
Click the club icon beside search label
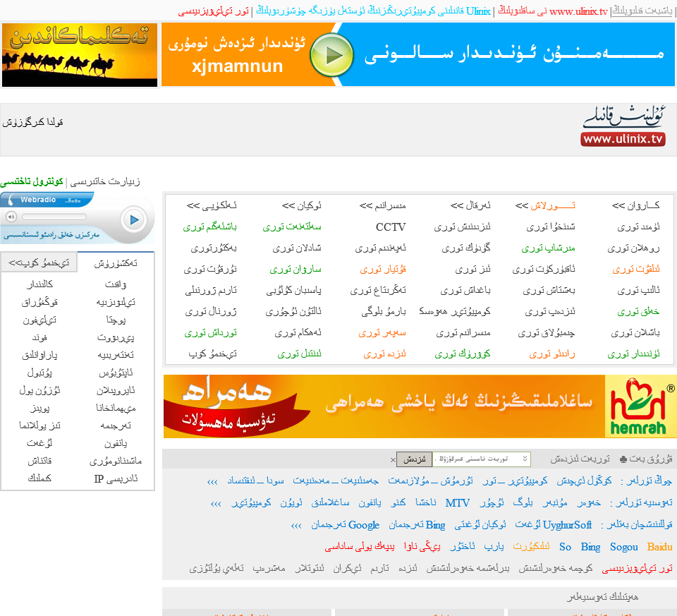tap(623, 459)
